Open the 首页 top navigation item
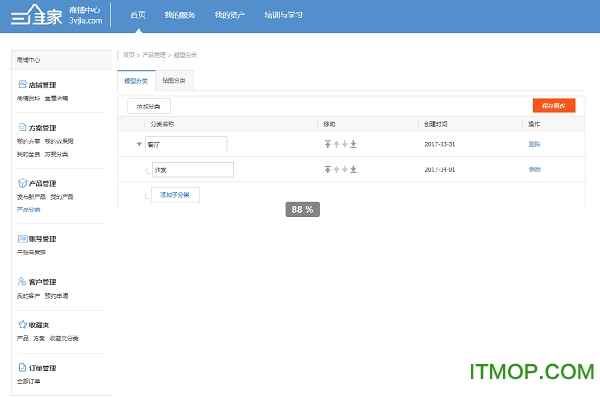This screenshot has width=600, height=397. point(138,15)
